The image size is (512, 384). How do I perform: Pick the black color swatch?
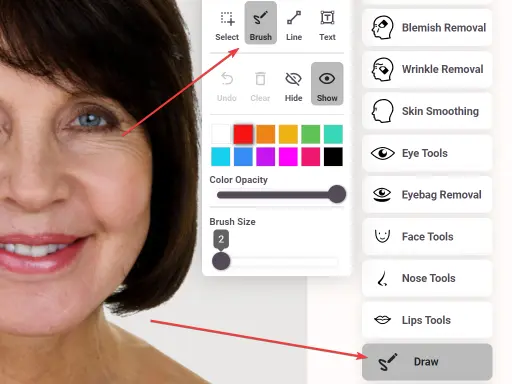pos(333,157)
